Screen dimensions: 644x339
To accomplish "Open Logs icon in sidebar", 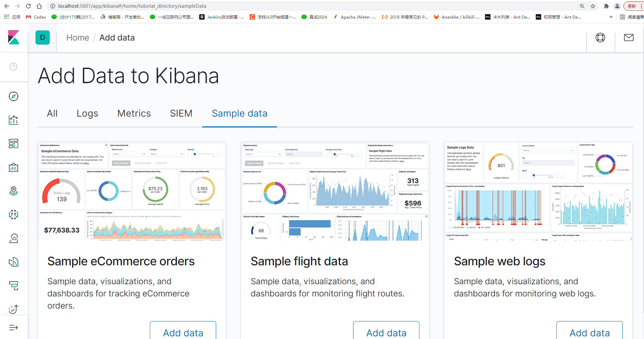I will click(x=14, y=262).
